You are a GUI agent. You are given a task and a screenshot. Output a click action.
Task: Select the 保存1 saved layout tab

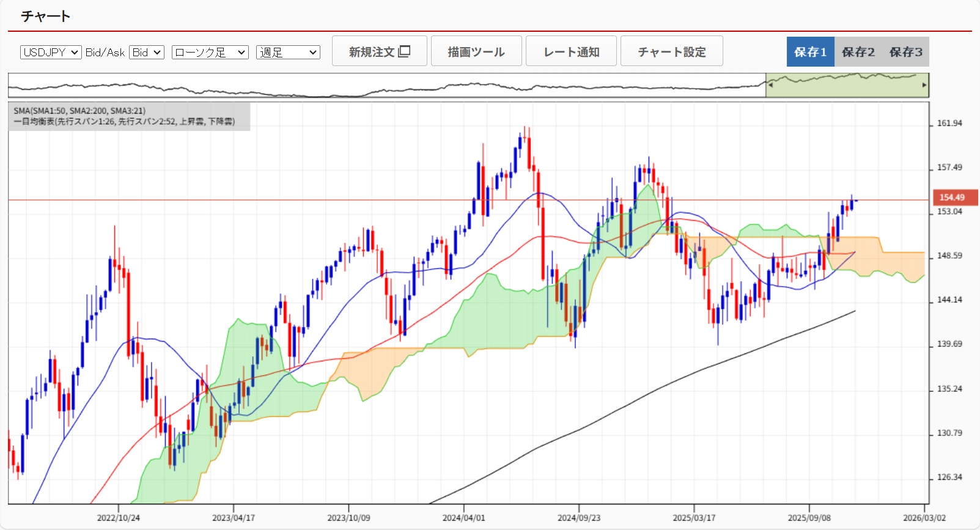coord(810,52)
